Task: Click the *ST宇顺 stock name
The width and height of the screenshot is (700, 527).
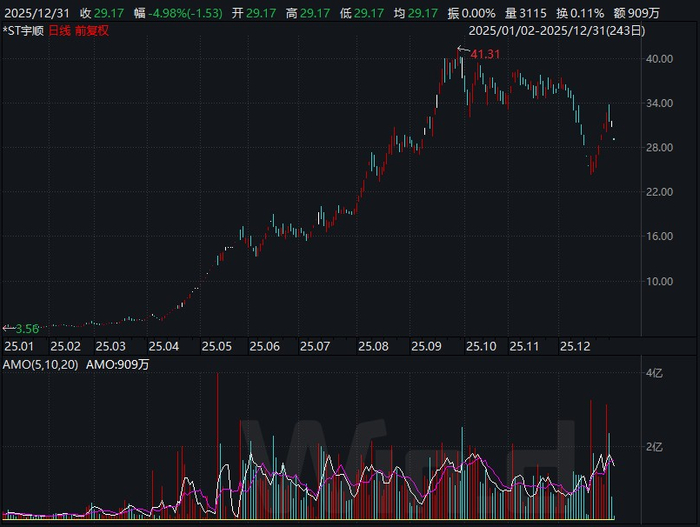Action: 23,31
